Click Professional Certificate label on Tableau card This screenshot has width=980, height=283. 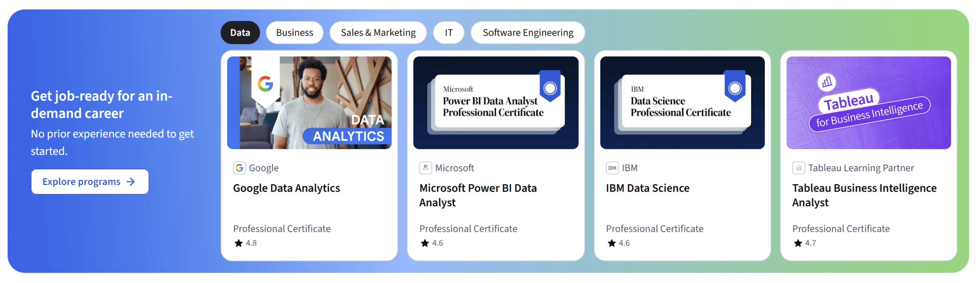click(x=841, y=229)
